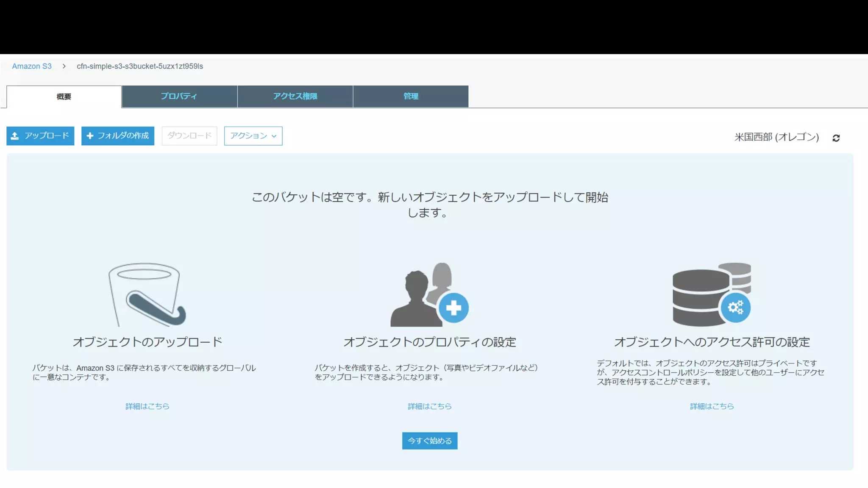
Task: Go to Amazon S3 breadcrumb link
Action: 32,67
